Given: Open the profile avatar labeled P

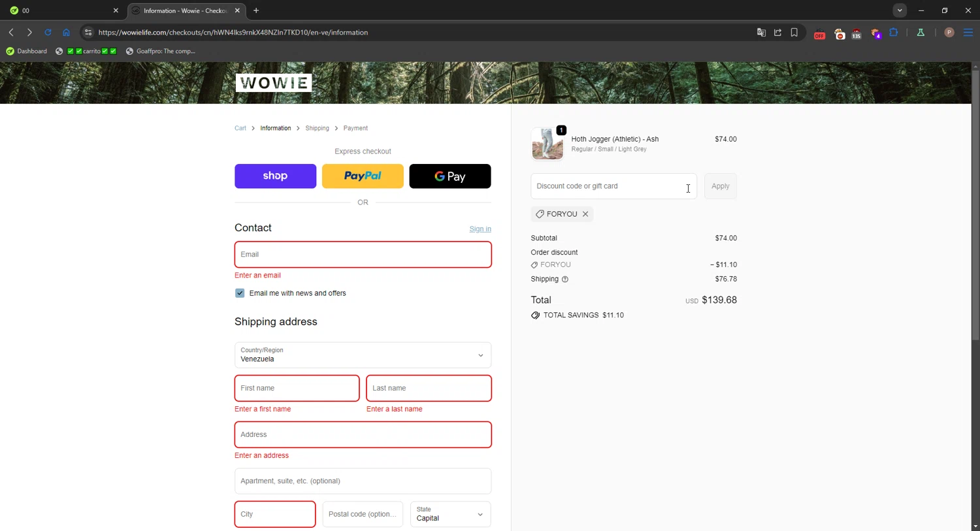Looking at the screenshot, I should [949, 32].
